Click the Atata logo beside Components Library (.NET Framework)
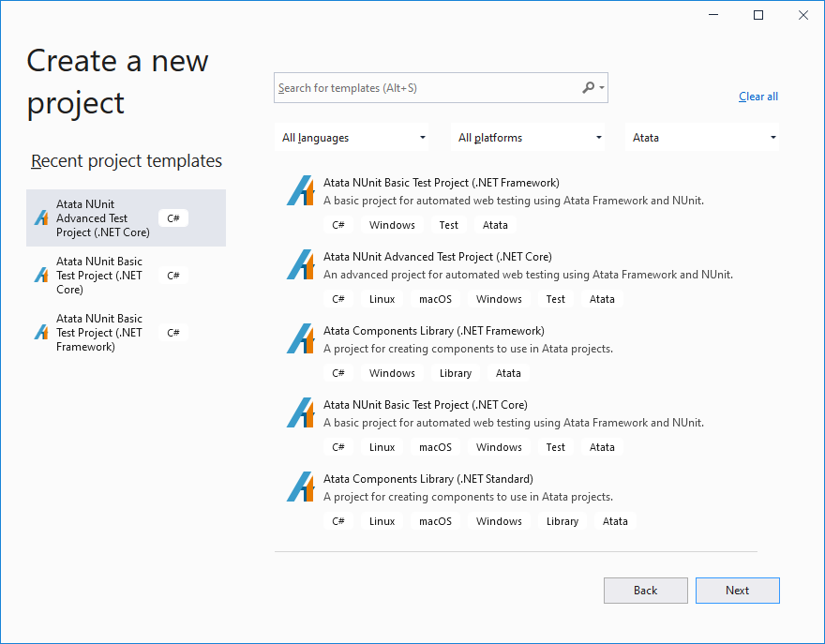825x644 pixels. pos(300,338)
